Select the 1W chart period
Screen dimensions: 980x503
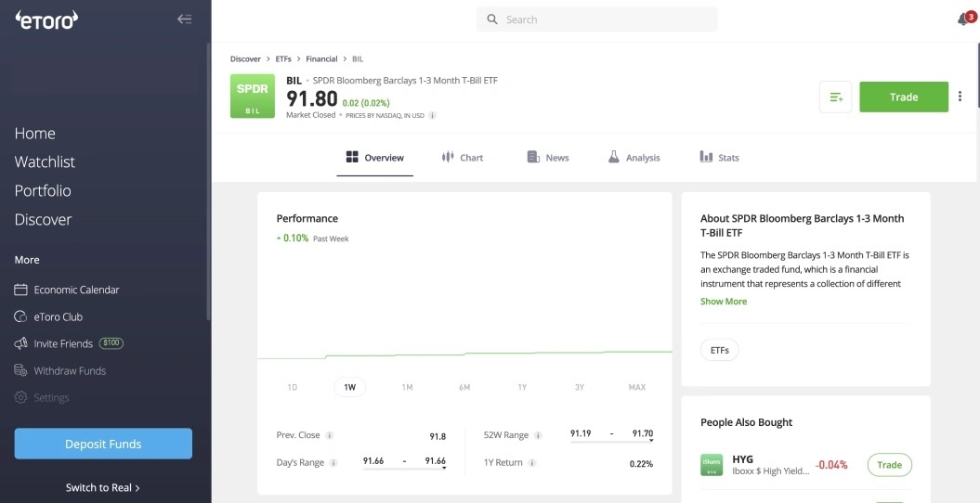pyautogui.click(x=349, y=387)
